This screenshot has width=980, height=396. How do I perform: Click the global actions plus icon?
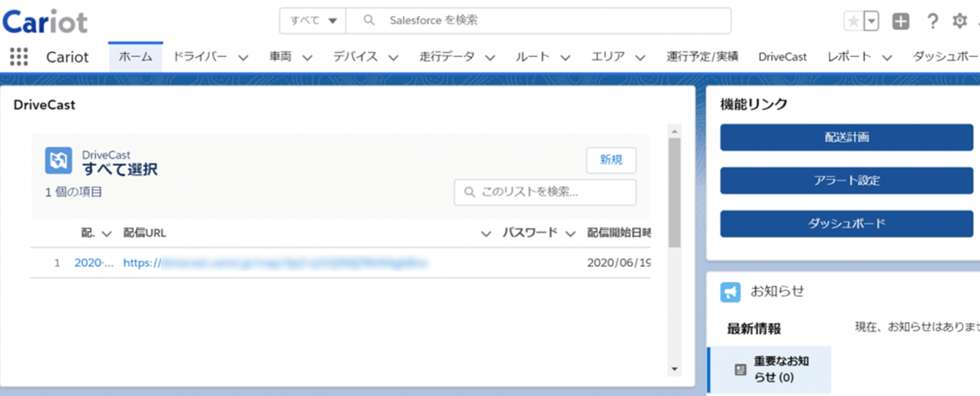pyautogui.click(x=901, y=21)
